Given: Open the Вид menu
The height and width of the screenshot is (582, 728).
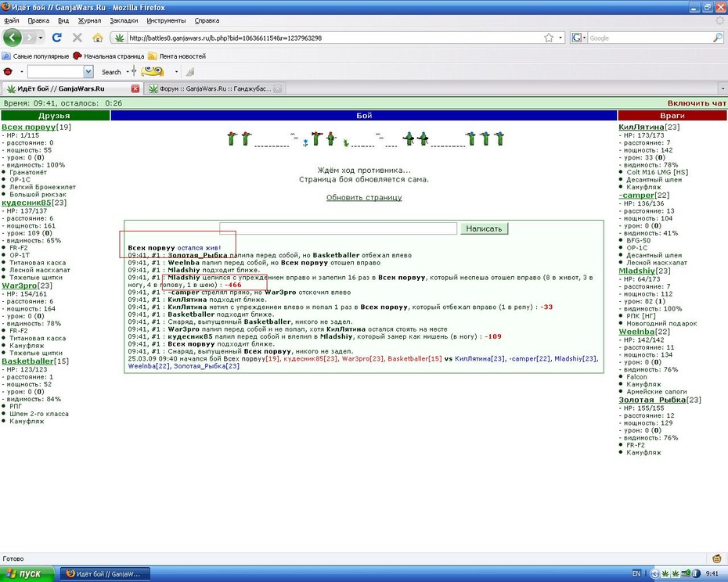Looking at the screenshot, I should click(63, 20).
